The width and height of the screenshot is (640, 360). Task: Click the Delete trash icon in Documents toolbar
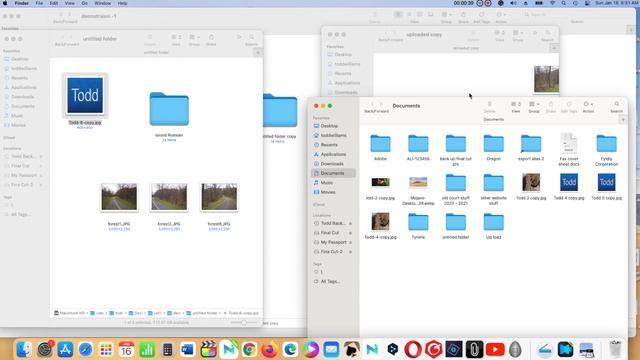(489, 104)
